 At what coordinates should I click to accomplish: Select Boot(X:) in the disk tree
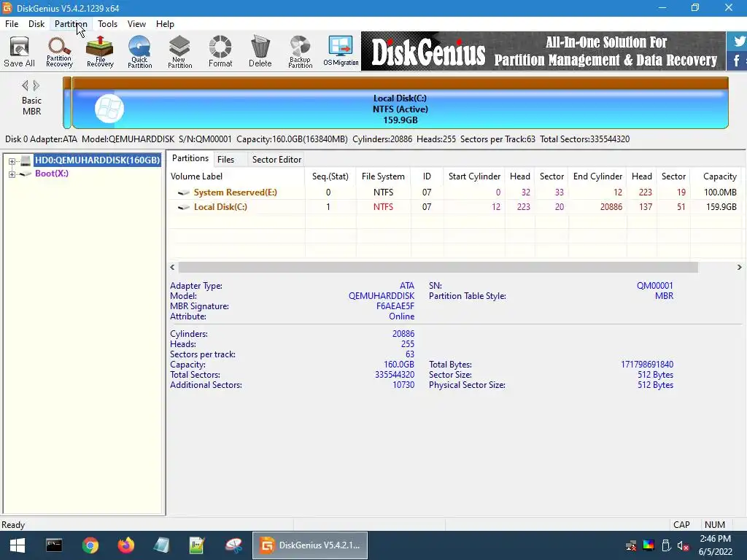[52, 174]
